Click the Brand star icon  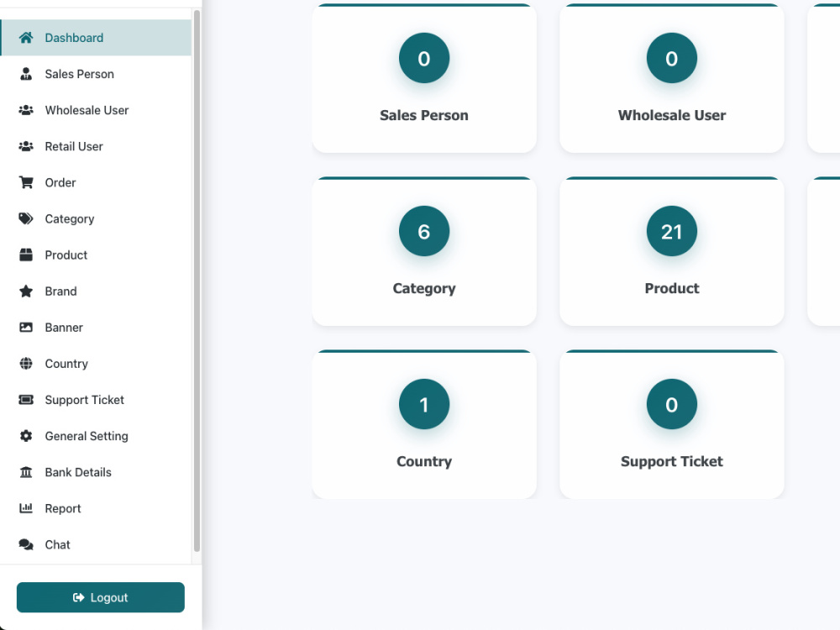(26, 291)
